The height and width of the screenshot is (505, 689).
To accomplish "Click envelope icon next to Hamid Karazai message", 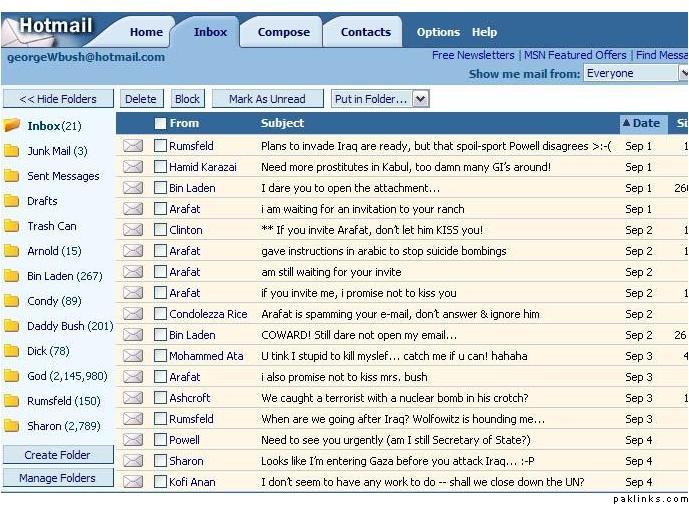I will point(132,167).
